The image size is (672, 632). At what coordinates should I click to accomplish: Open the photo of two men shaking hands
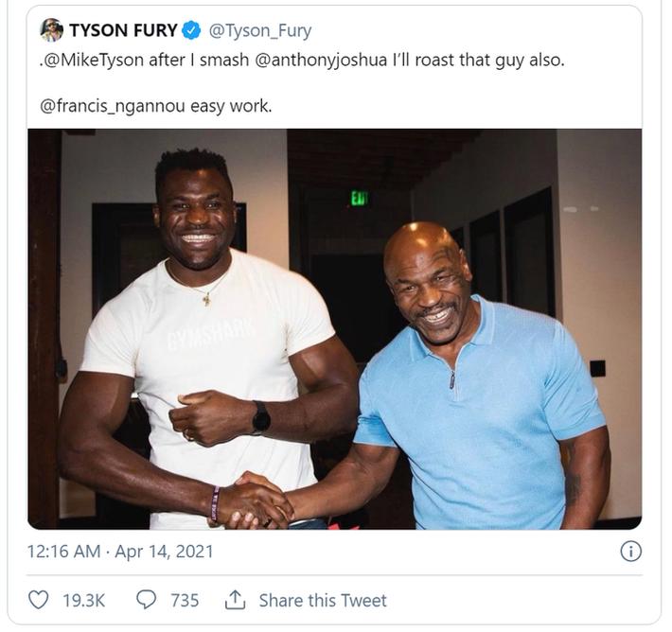click(x=334, y=328)
